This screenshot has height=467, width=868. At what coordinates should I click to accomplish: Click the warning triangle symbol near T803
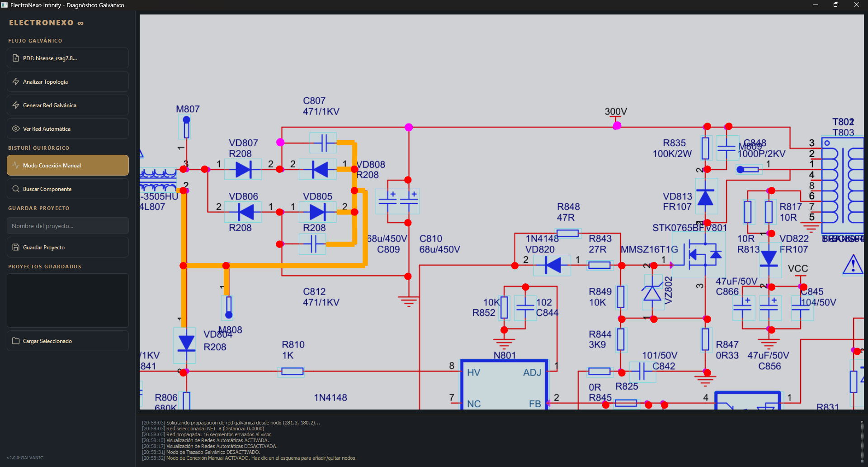click(x=853, y=265)
